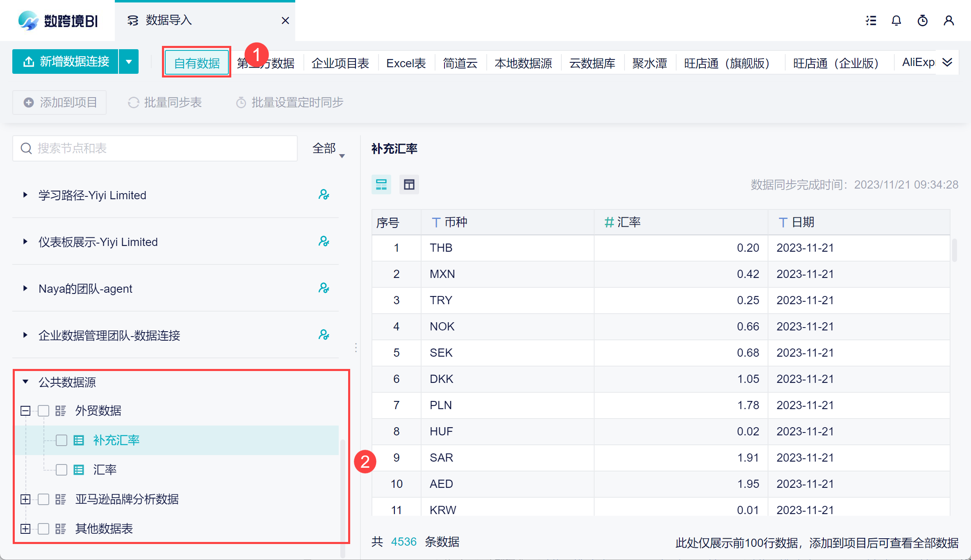Click the timer clock icon in header
This screenshot has width=971, height=560.
click(x=922, y=20)
